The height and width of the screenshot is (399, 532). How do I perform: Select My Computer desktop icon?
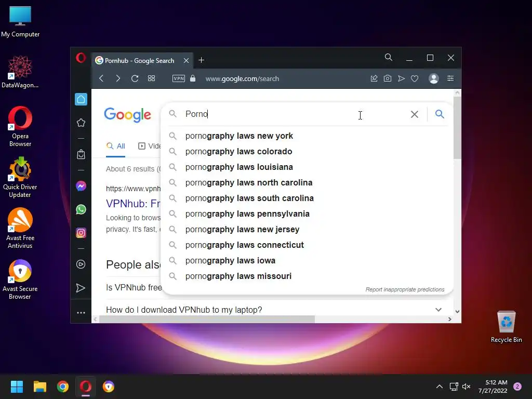[20, 22]
